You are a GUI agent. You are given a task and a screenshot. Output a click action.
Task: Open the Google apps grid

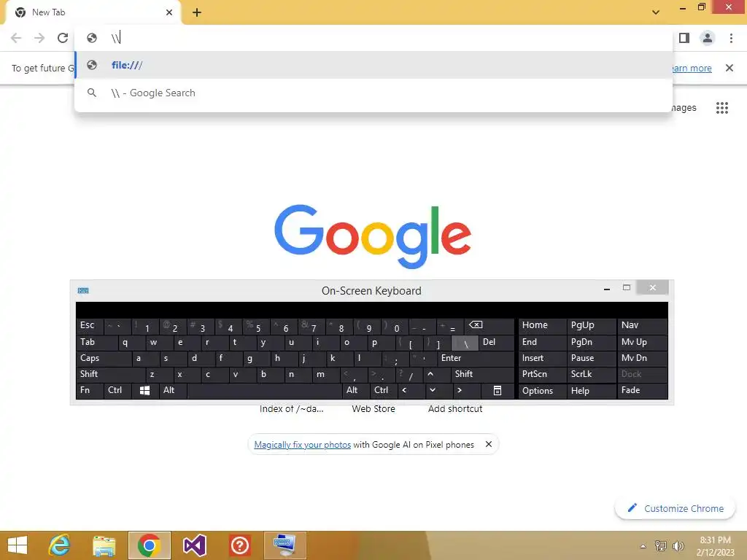(722, 108)
